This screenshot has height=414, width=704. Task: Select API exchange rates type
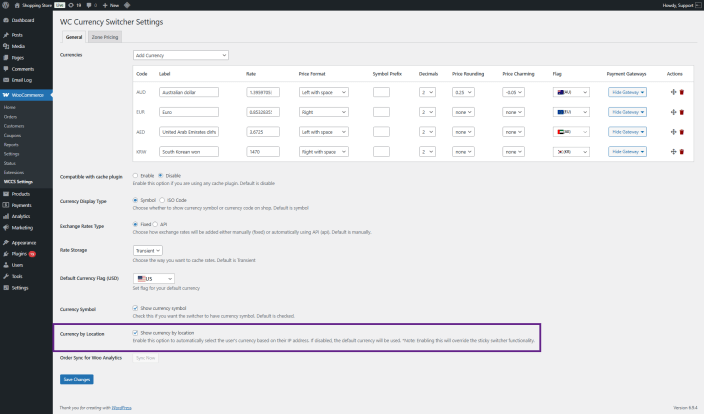click(x=155, y=224)
